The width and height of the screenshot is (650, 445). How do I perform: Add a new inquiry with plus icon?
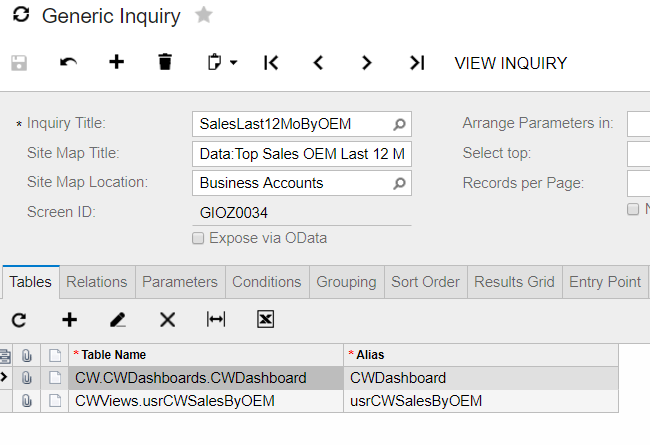coord(116,62)
